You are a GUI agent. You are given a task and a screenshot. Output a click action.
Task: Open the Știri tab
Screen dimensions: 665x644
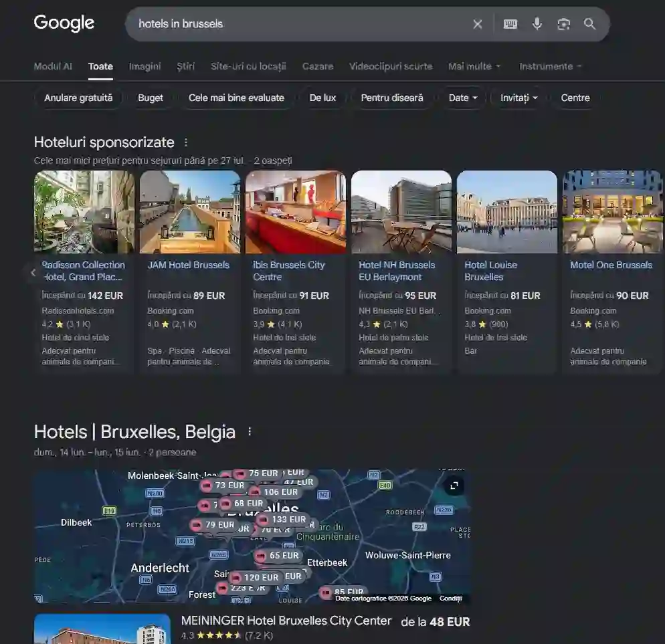point(186,67)
